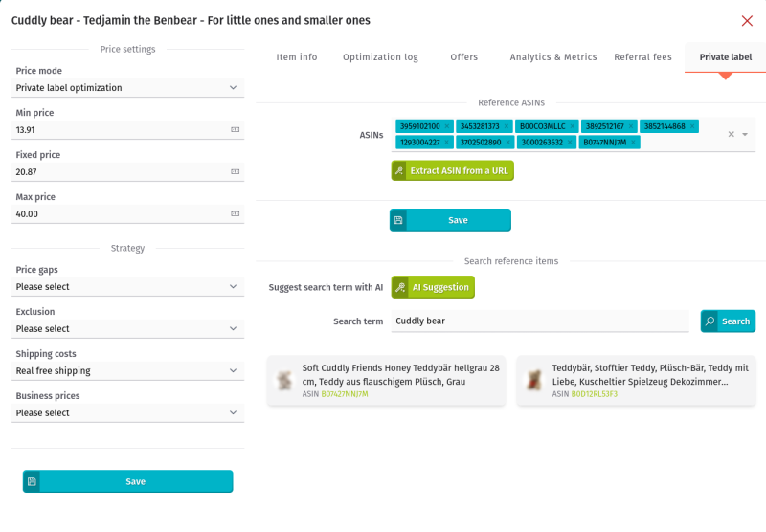Clear all reference ASINs
The width and height of the screenshot is (766, 532).
[731, 134]
